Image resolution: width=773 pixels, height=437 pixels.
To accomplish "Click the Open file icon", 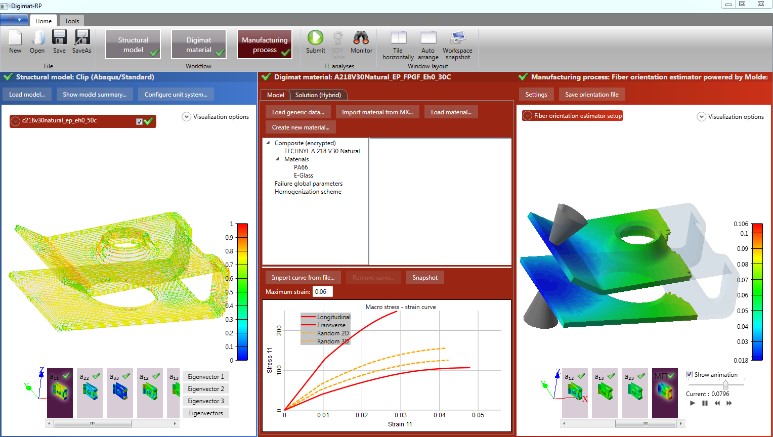I will click(37, 37).
